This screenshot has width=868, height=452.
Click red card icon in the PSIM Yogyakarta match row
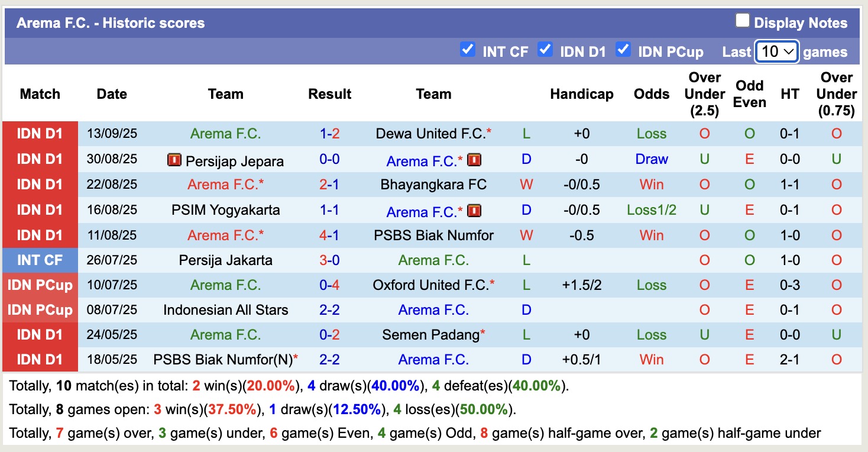pyautogui.click(x=474, y=211)
